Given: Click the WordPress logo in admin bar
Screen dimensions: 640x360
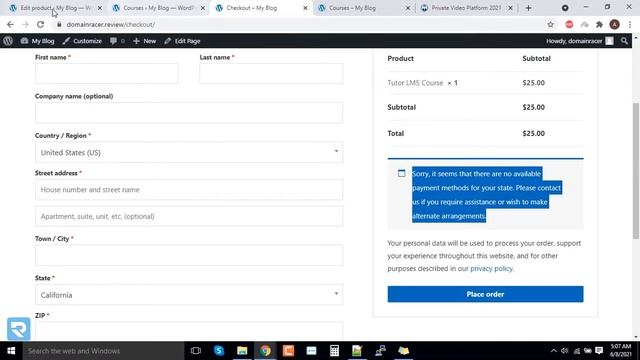Looking at the screenshot, I should pos(8,41).
